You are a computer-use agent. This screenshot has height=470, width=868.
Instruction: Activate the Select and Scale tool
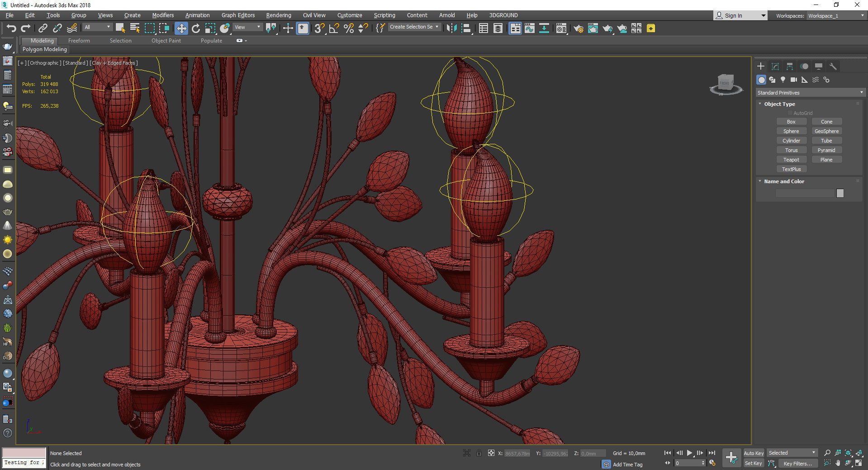pyautogui.click(x=210, y=28)
